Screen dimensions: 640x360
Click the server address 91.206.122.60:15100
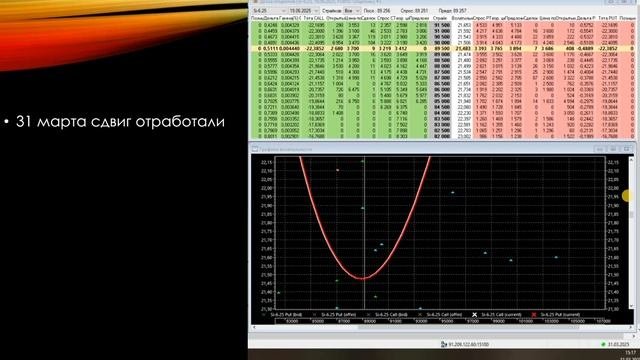(x=469, y=344)
